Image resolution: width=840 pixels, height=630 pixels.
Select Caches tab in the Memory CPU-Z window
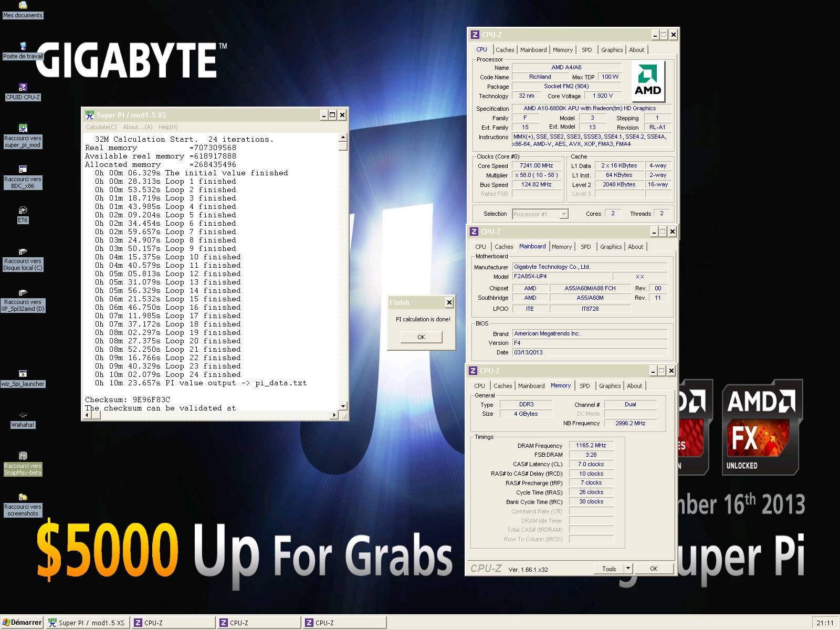503,386
